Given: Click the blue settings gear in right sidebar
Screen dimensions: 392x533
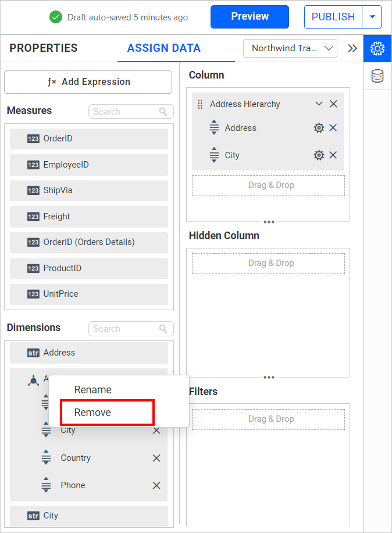Looking at the screenshot, I should [x=377, y=48].
